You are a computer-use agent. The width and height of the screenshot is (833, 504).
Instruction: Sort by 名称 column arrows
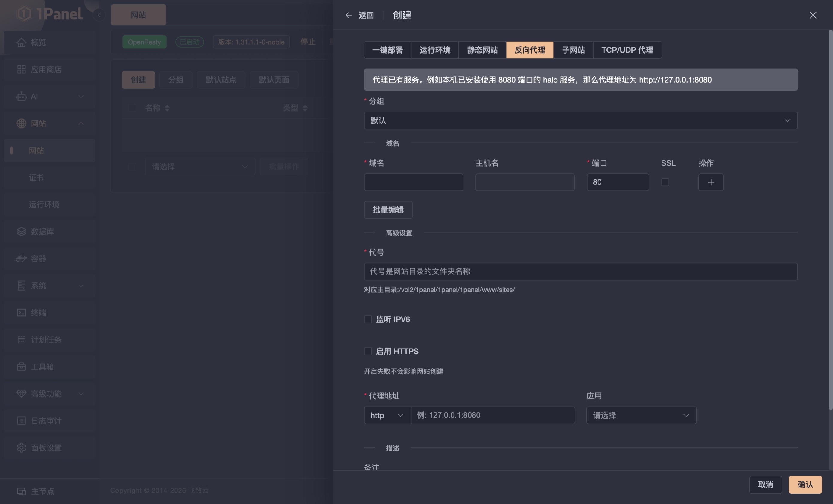[x=167, y=108]
